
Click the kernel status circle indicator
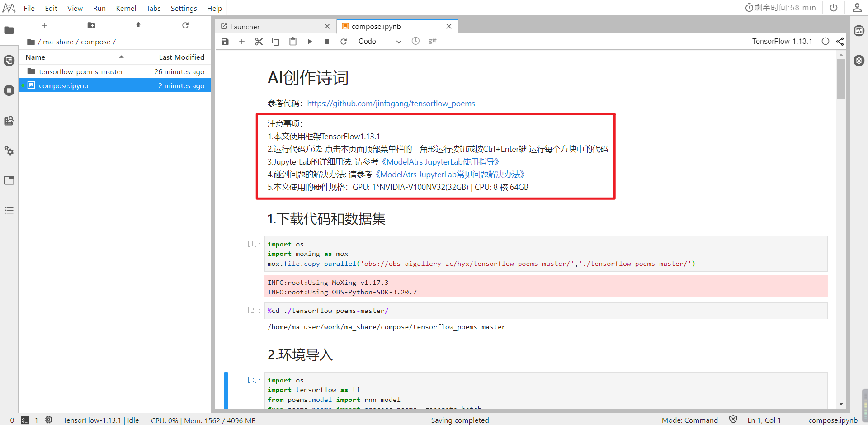coord(826,41)
